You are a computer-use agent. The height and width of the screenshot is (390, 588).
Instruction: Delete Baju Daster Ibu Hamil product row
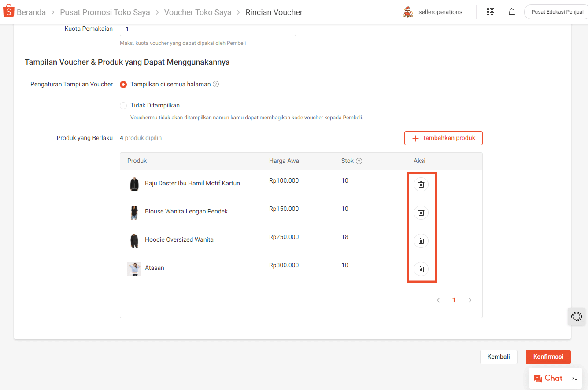point(421,184)
